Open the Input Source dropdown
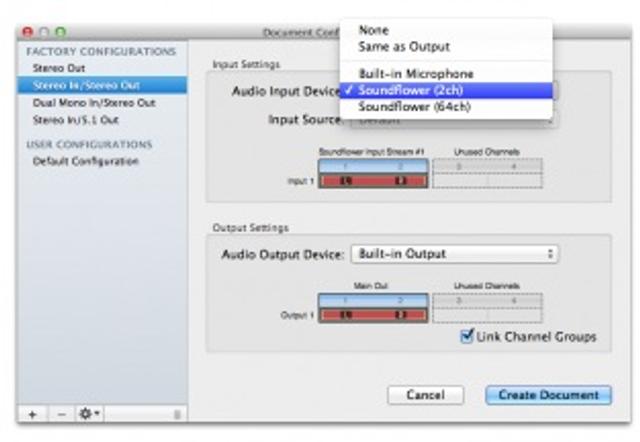 click(x=453, y=120)
